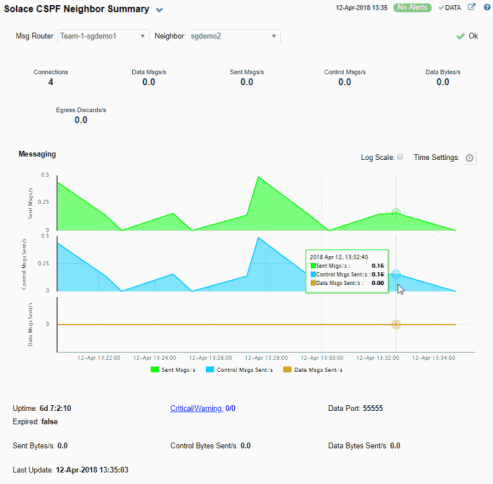Expand the Msg Router dropdown

[103, 36]
